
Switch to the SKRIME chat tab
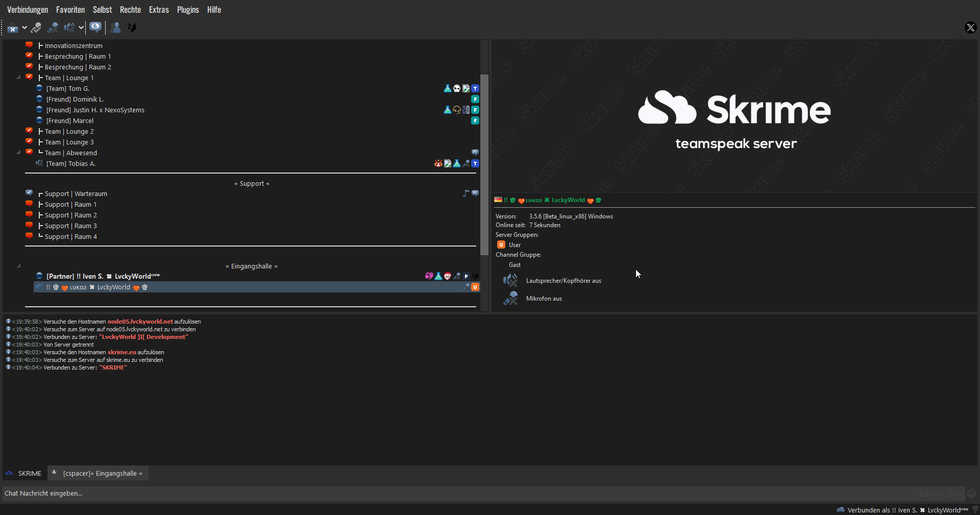24,473
